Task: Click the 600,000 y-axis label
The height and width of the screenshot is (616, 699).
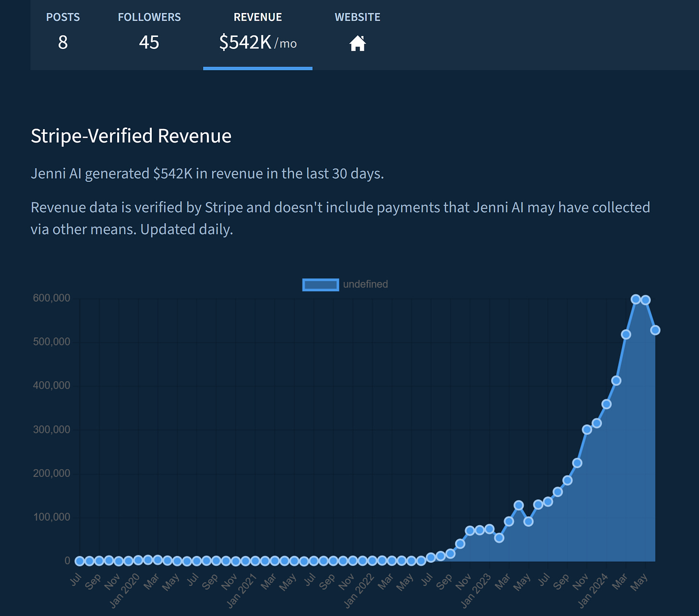Action: (x=51, y=298)
